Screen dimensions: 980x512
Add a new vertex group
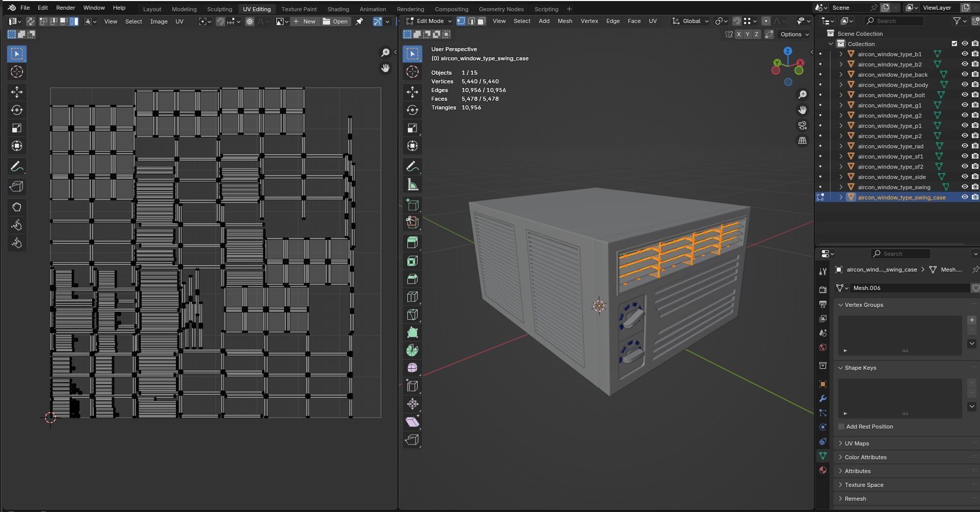pyautogui.click(x=972, y=320)
